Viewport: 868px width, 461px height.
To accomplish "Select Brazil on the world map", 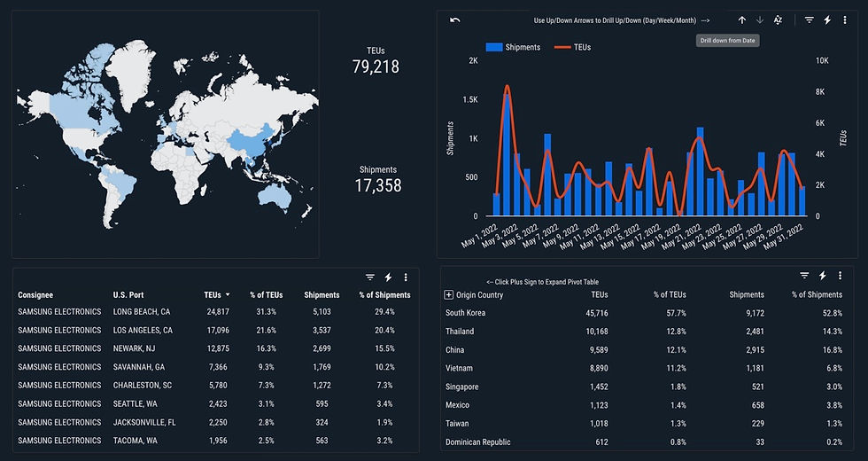I will tap(120, 185).
